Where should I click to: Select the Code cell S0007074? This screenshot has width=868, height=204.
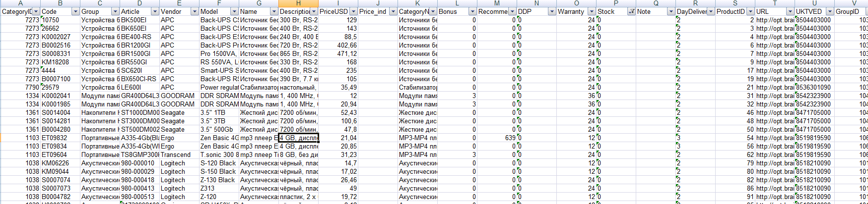tap(60, 180)
